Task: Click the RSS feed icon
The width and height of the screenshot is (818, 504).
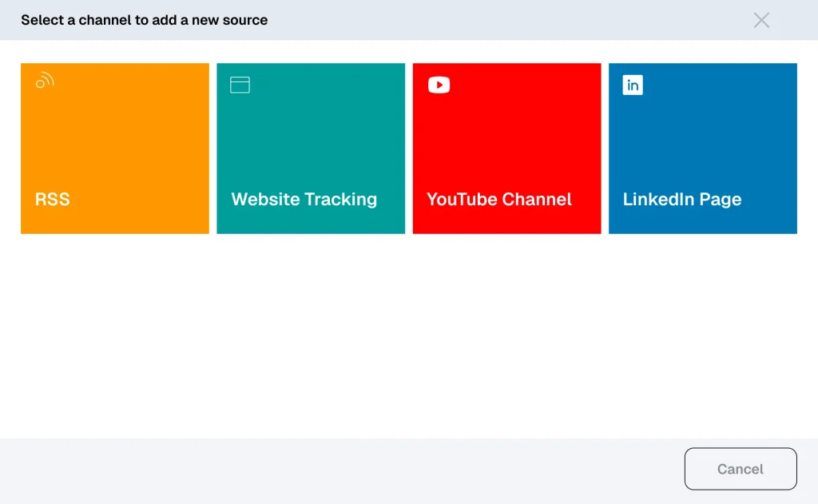Action: 45,81
